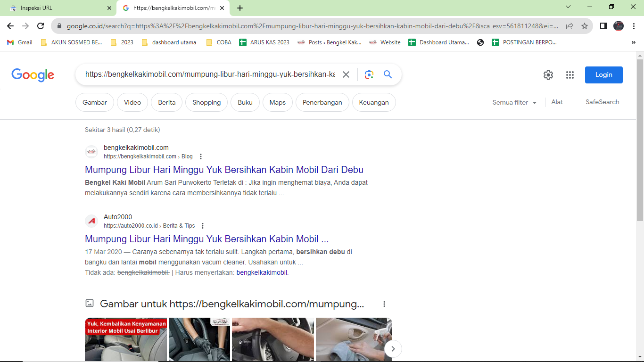644x362 pixels.
Task: Filter results by Maps
Action: pyautogui.click(x=278, y=102)
